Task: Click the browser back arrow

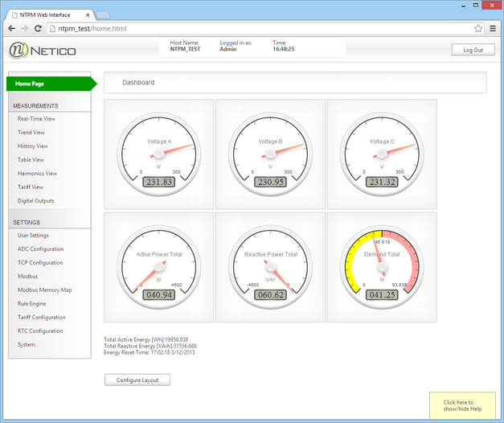Action: pyautogui.click(x=11, y=29)
